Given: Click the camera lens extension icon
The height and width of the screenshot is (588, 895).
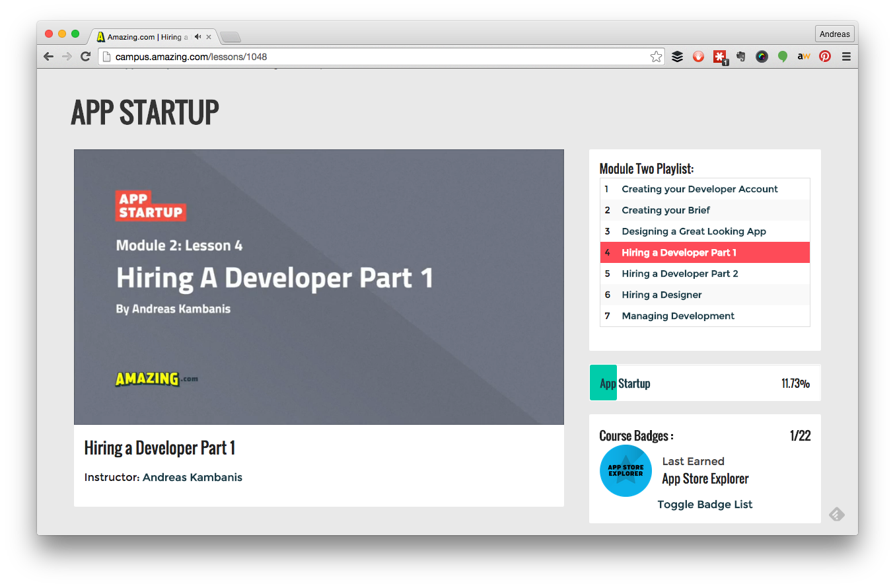Looking at the screenshot, I should tap(762, 56).
